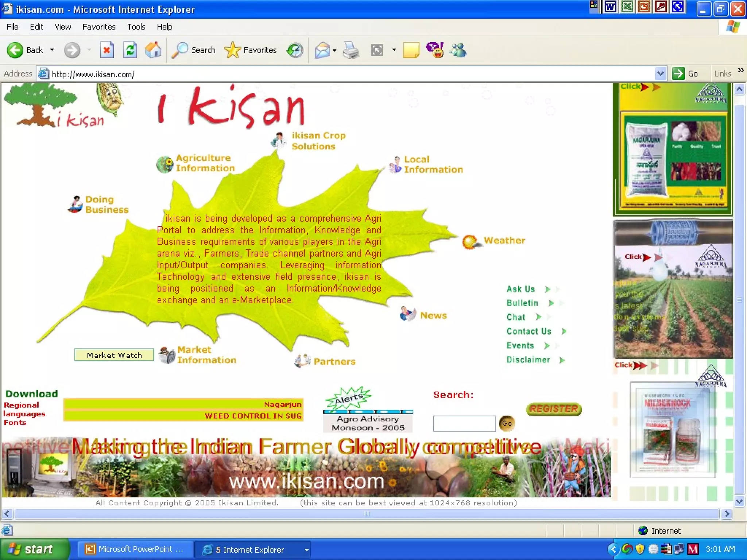Expand Internet Explorer taskbar group dropdown

tap(306, 550)
